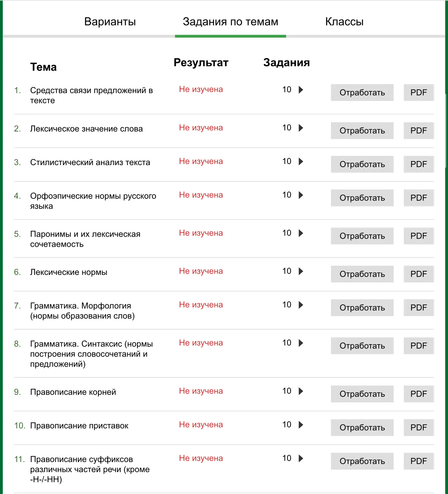Screen dimensions: 448x494
Task: Switch to the Варианты tab
Action: (110, 22)
